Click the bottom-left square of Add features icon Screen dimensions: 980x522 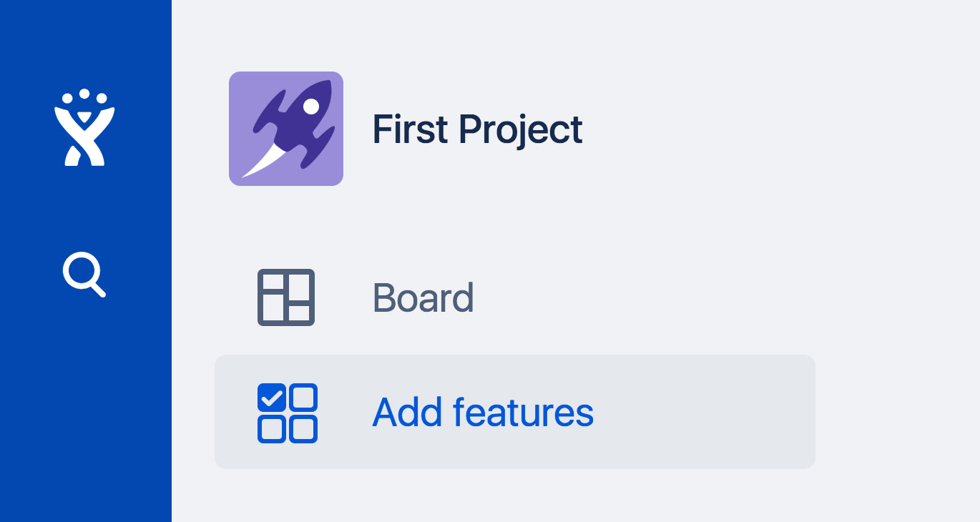pos(271,429)
